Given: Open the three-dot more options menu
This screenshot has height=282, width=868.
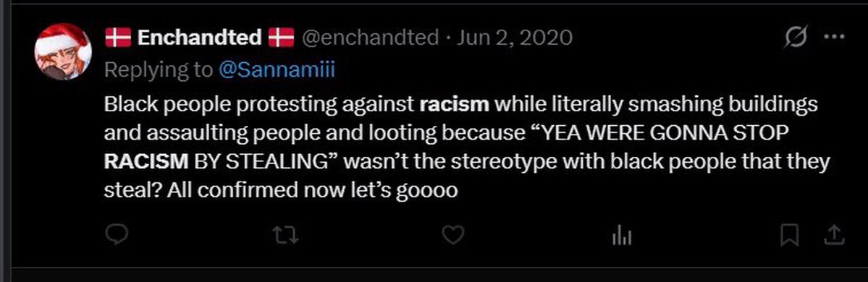Looking at the screenshot, I should click(x=834, y=37).
